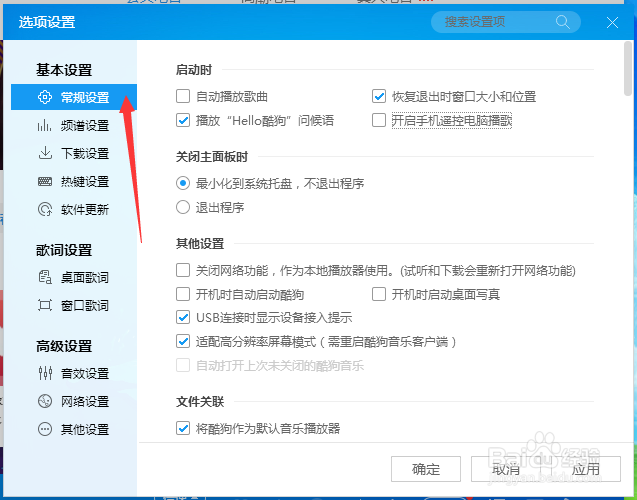Click the download arrow icon beside 下载设置

[x=45, y=153]
